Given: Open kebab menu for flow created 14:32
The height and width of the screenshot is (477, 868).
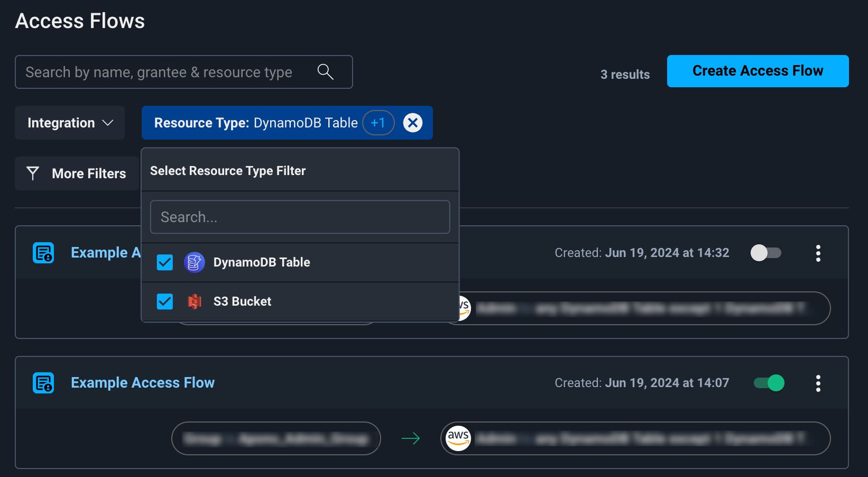Looking at the screenshot, I should 818,253.
